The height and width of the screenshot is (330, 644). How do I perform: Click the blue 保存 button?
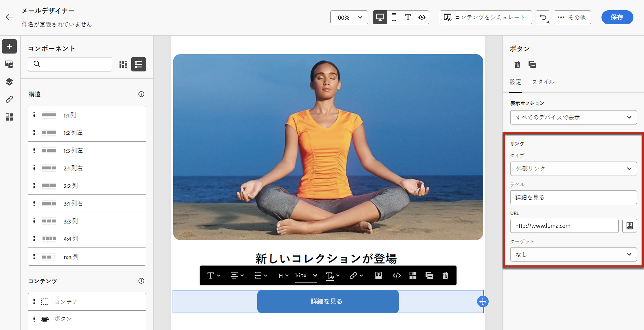(x=617, y=17)
